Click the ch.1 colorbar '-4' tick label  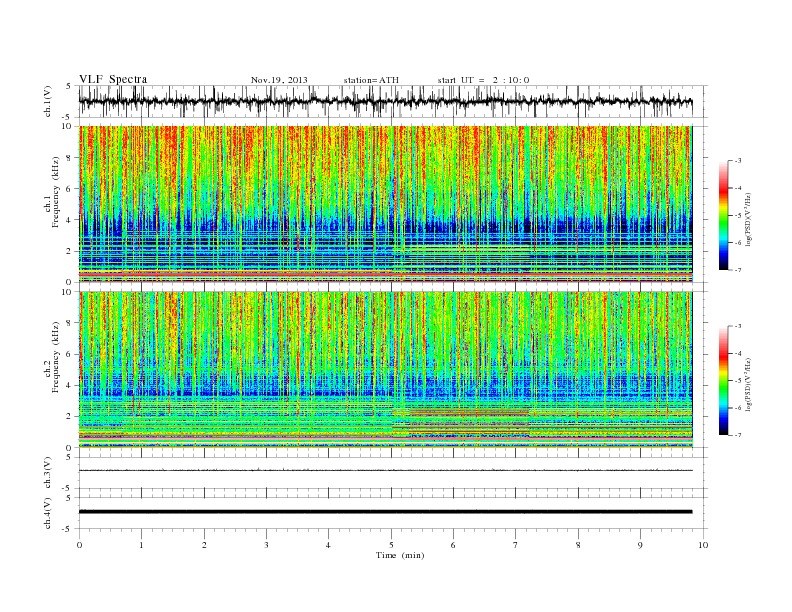click(738, 188)
